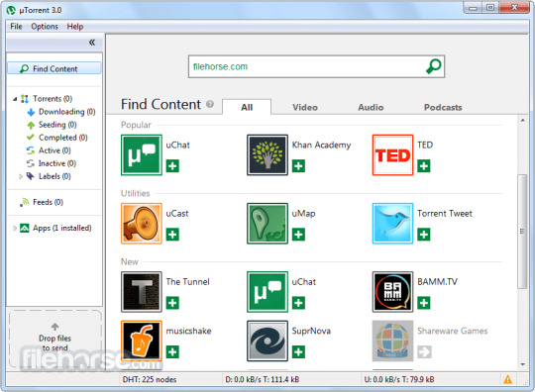Add musicshake via its plus button
This screenshot has width=535, height=392.
click(172, 351)
